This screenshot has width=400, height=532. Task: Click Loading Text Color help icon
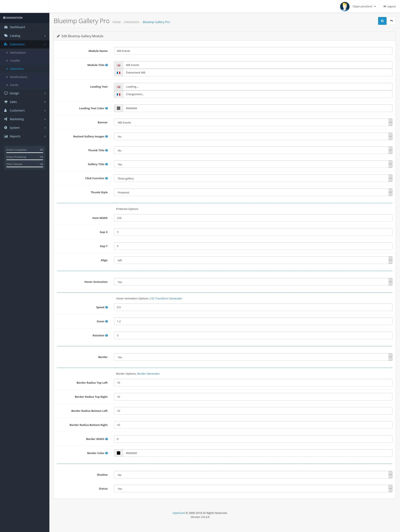click(x=106, y=108)
